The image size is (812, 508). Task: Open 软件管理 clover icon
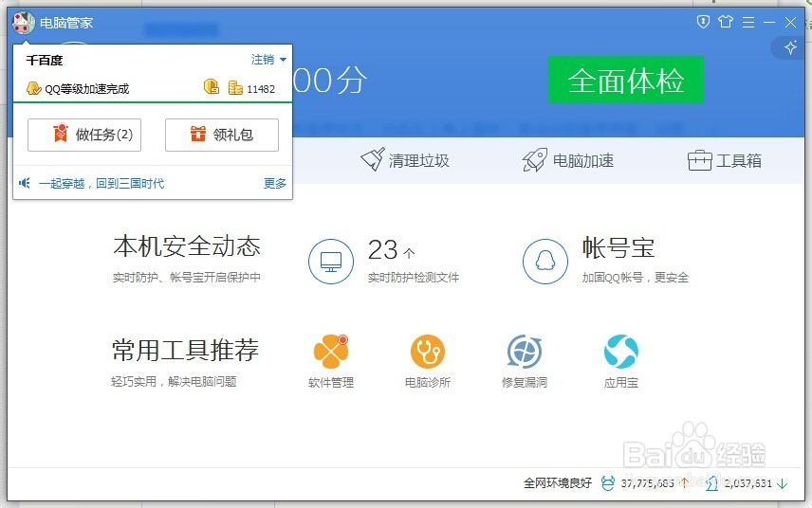(331, 352)
